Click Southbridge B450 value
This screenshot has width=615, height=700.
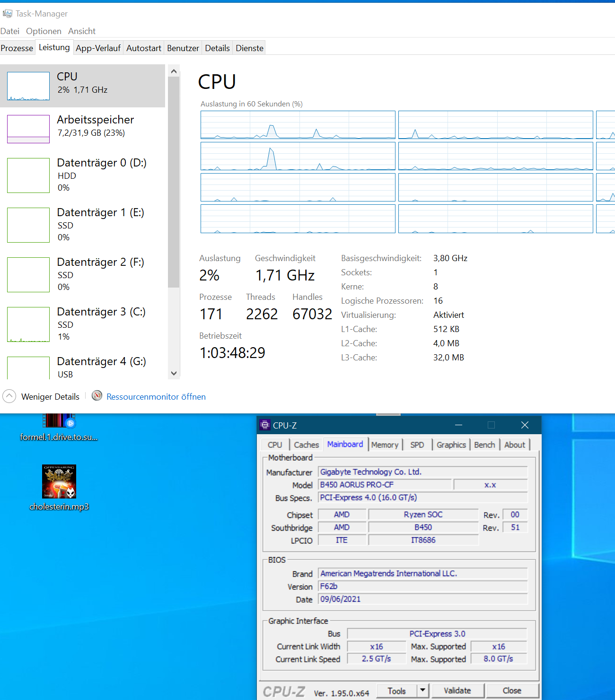click(x=423, y=527)
